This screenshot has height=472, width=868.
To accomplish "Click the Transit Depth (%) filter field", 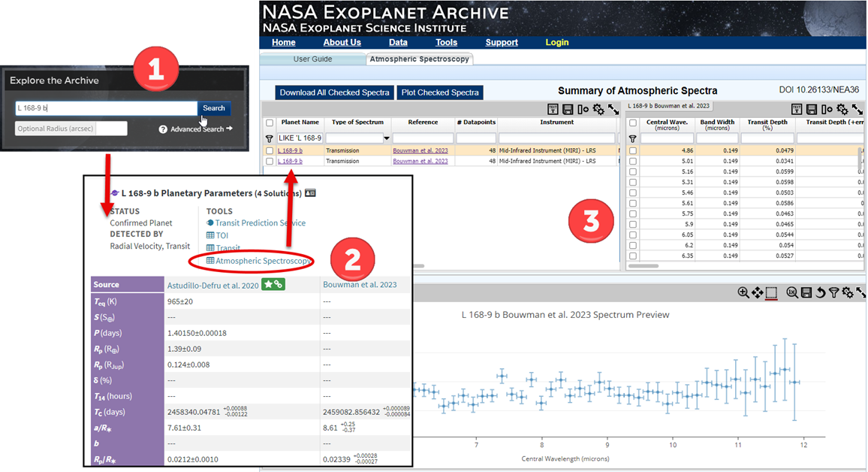I will coord(767,138).
